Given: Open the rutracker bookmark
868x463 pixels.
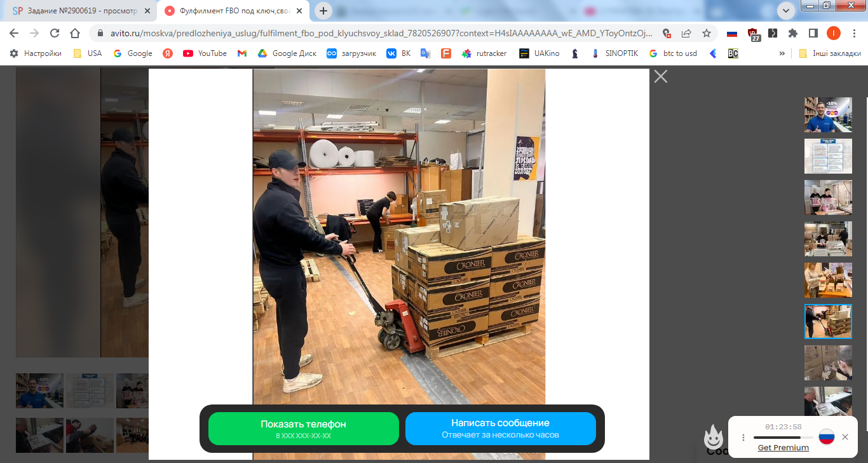Looking at the screenshot, I should 484,53.
